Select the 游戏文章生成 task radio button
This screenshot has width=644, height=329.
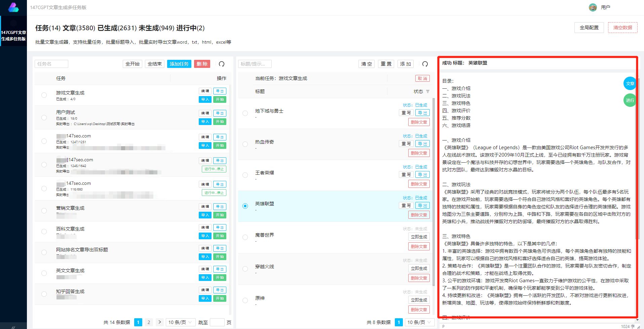click(44, 95)
